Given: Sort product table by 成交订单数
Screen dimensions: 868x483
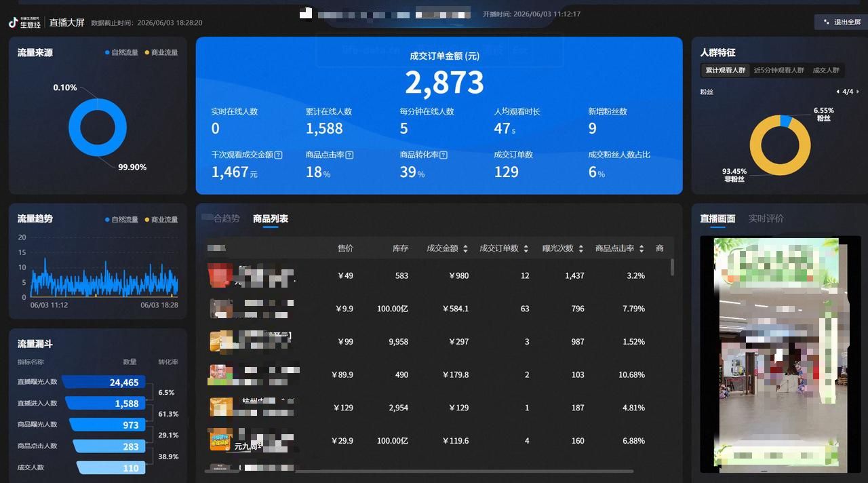Looking at the screenshot, I should [x=526, y=249].
